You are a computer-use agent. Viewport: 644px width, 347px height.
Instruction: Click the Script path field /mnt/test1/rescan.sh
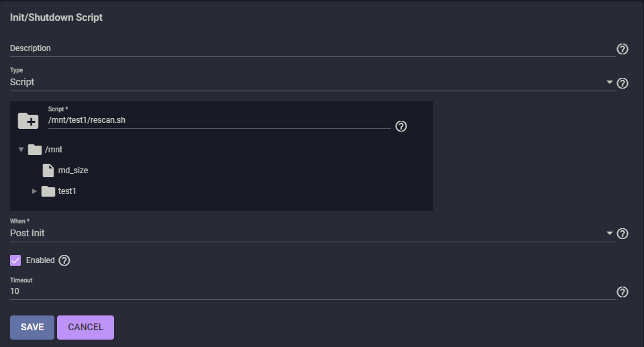219,120
